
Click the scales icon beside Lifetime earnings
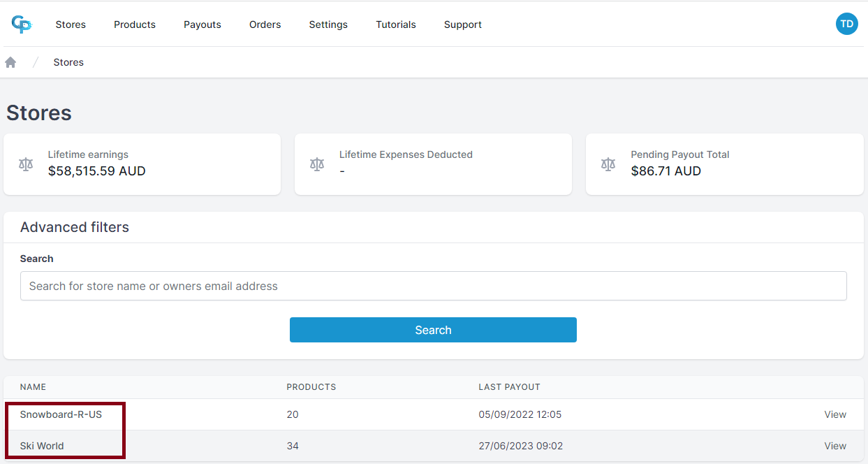(26, 164)
